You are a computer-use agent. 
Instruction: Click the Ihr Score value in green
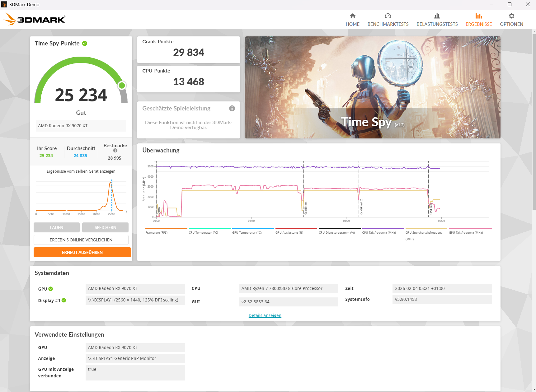46,156
